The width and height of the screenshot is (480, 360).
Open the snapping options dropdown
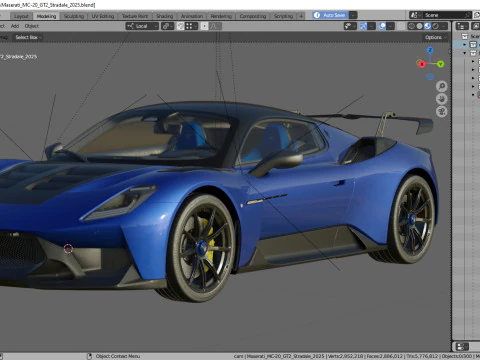[x=191, y=26]
